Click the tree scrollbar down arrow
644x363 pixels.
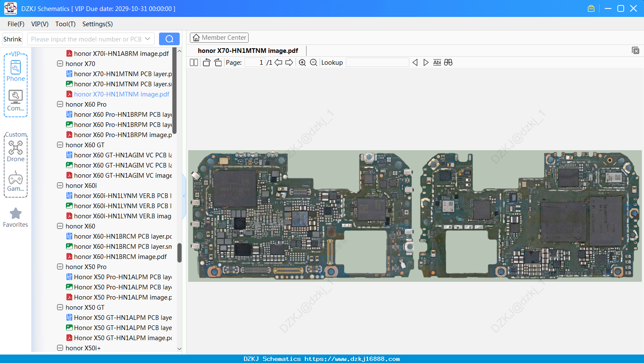pos(179,349)
